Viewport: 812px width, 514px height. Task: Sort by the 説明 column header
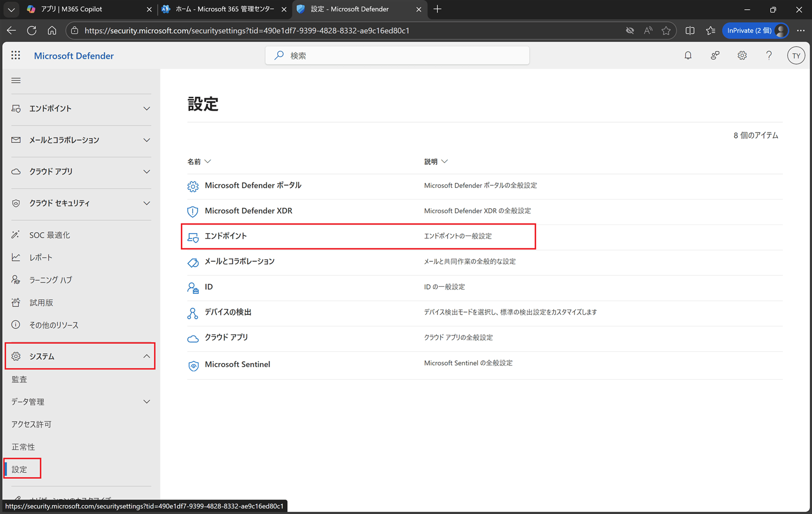(x=436, y=161)
